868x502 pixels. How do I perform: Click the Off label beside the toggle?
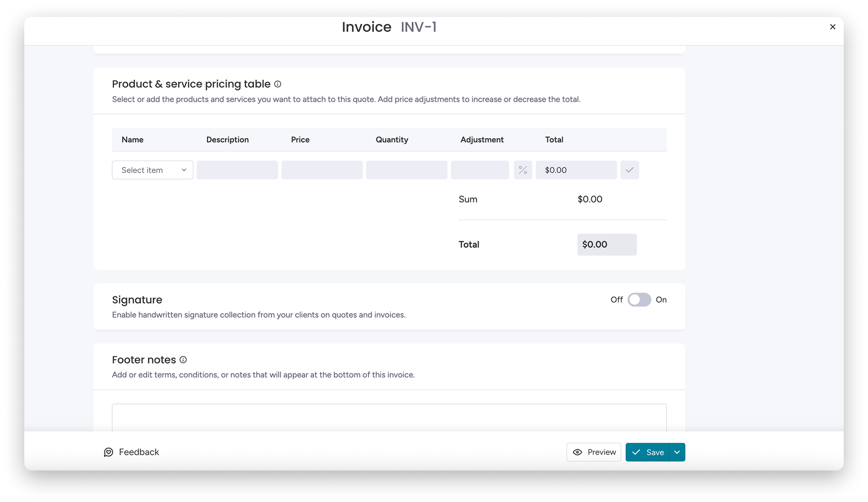point(617,300)
